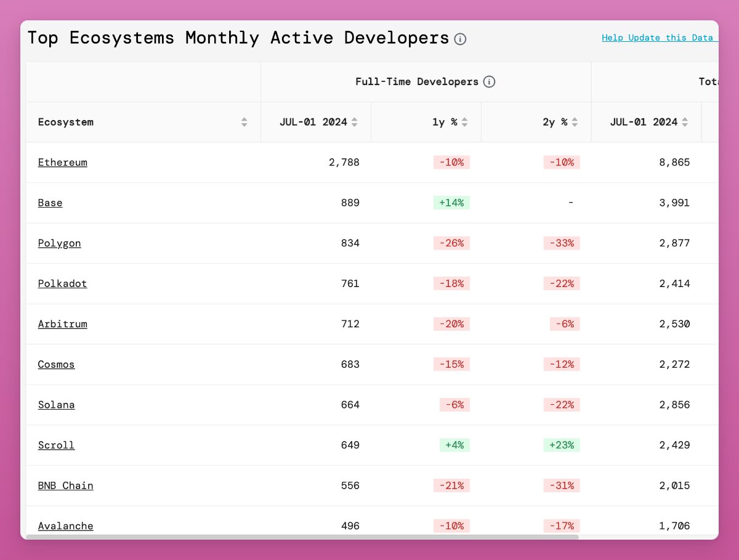Click Polkadot's total value 2,414
The width and height of the screenshot is (739, 560).
click(674, 283)
